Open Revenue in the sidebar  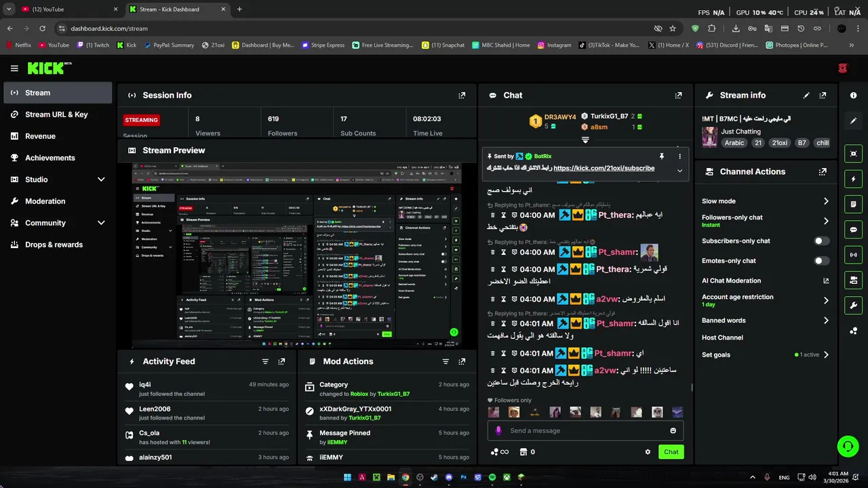tap(58, 136)
